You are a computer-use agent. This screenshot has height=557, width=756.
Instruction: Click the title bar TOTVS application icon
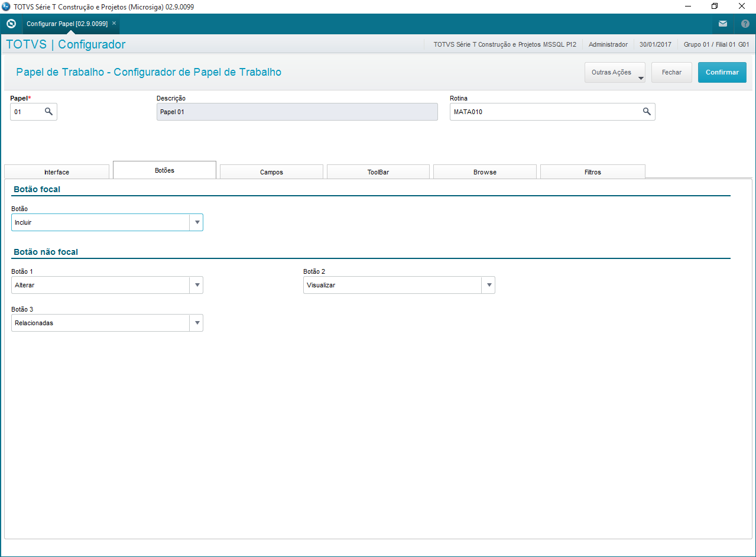7,7
